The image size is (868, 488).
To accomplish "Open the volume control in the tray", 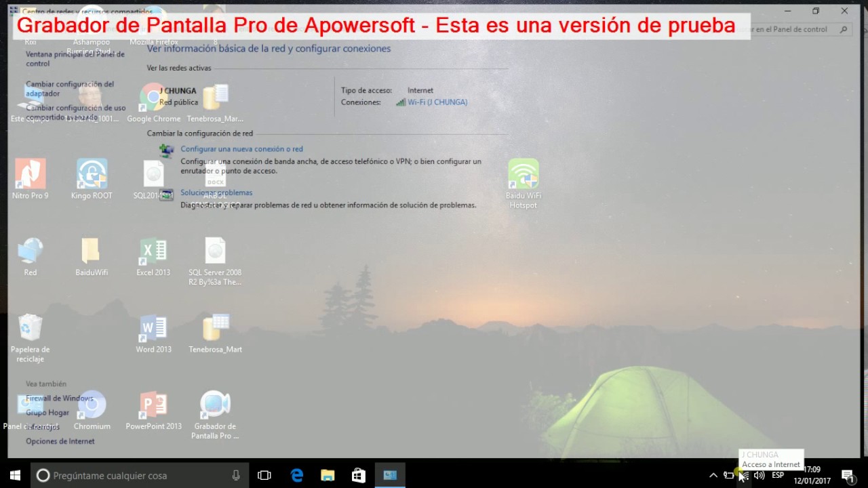I will [759, 476].
